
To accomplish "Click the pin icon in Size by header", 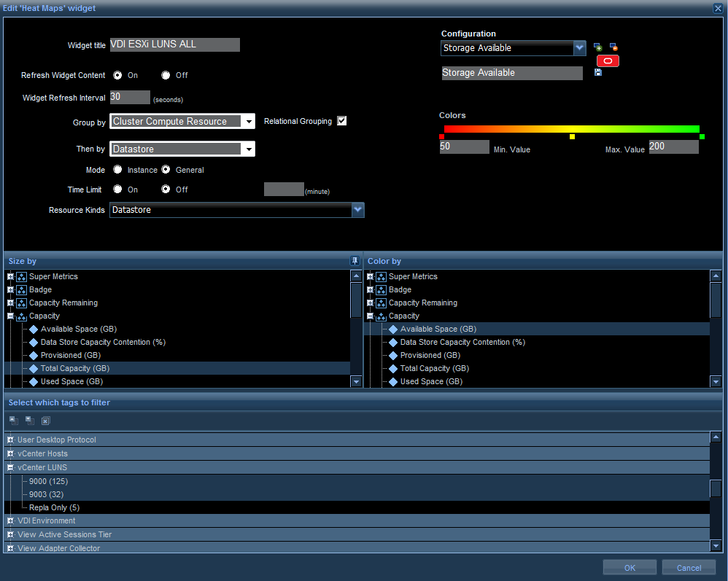I will click(x=355, y=261).
